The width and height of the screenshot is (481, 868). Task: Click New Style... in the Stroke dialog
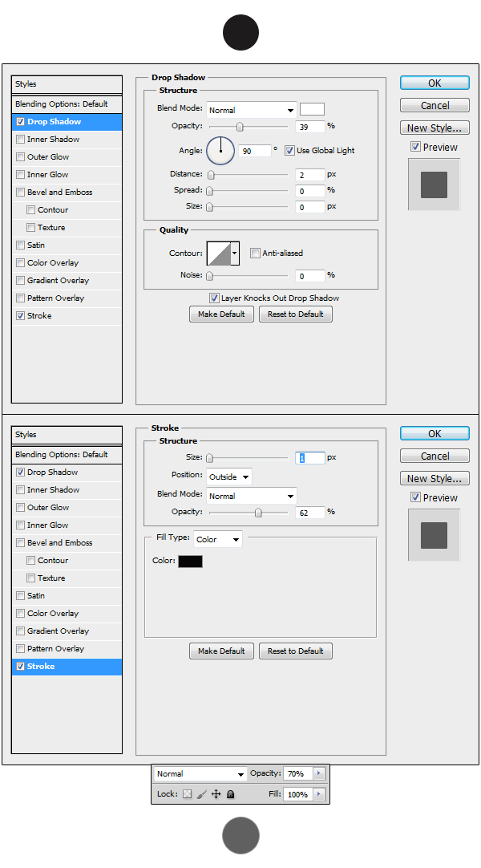click(x=435, y=478)
